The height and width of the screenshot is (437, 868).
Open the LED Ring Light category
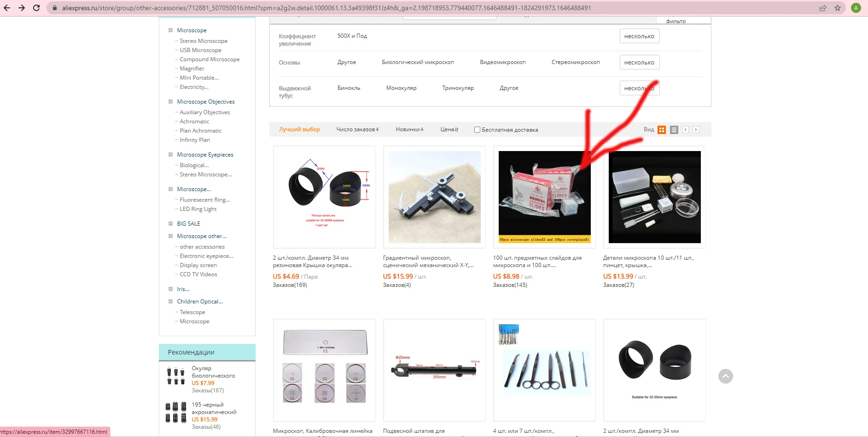click(198, 209)
